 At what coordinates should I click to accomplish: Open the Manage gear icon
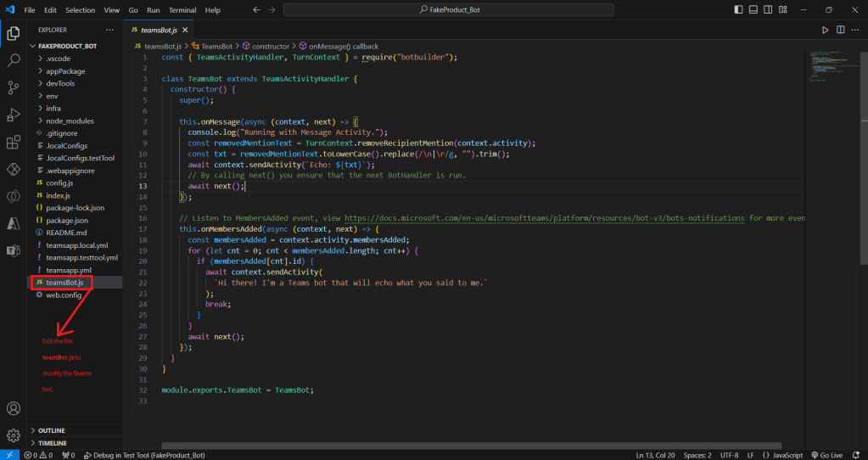(x=14, y=435)
